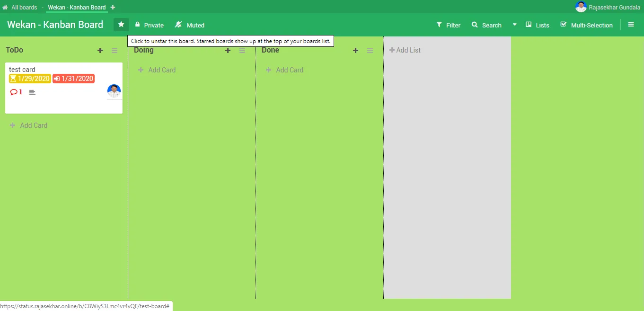Click the plus icon next to the board tab
The height and width of the screenshot is (311, 644).
(x=113, y=7)
